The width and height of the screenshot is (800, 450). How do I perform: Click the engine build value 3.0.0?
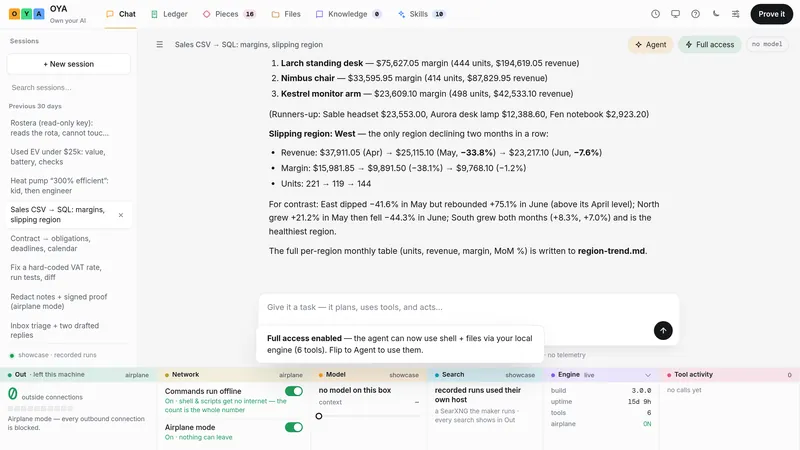(641, 390)
